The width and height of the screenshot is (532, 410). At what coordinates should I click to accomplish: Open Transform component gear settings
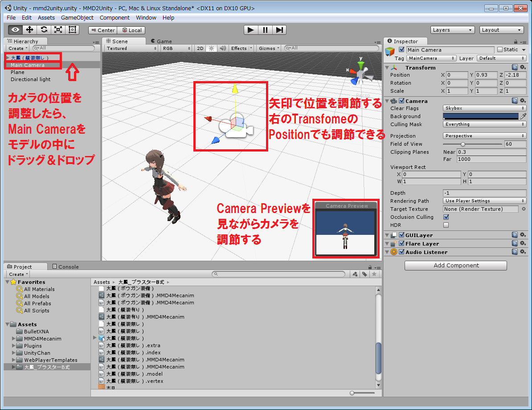click(523, 68)
